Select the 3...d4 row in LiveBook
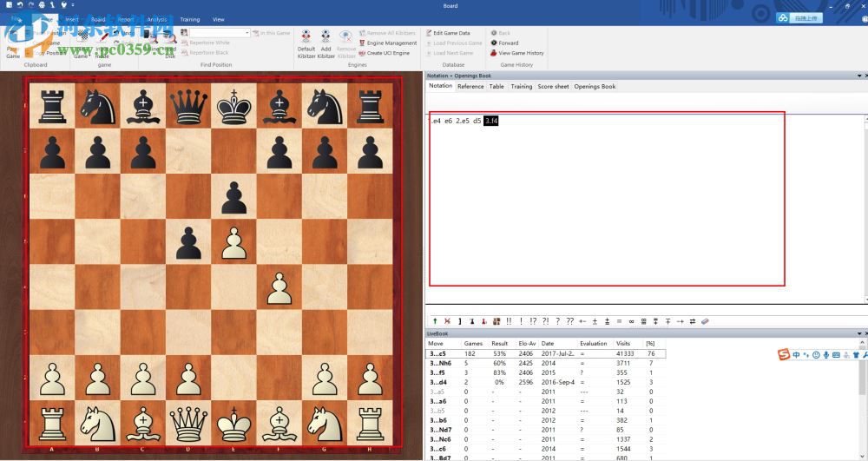Image resolution: width=868 pixels, height=461 pixels. 545,382
